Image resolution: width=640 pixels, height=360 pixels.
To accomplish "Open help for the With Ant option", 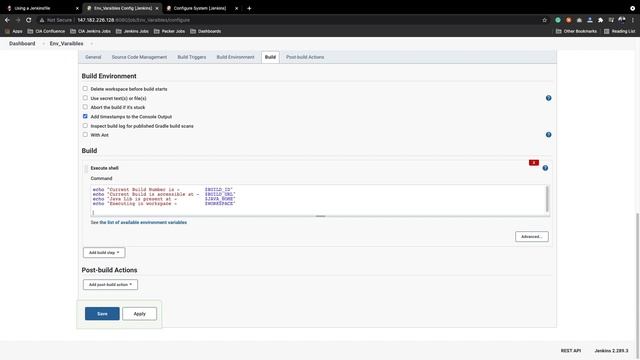I will click(549, 135).
